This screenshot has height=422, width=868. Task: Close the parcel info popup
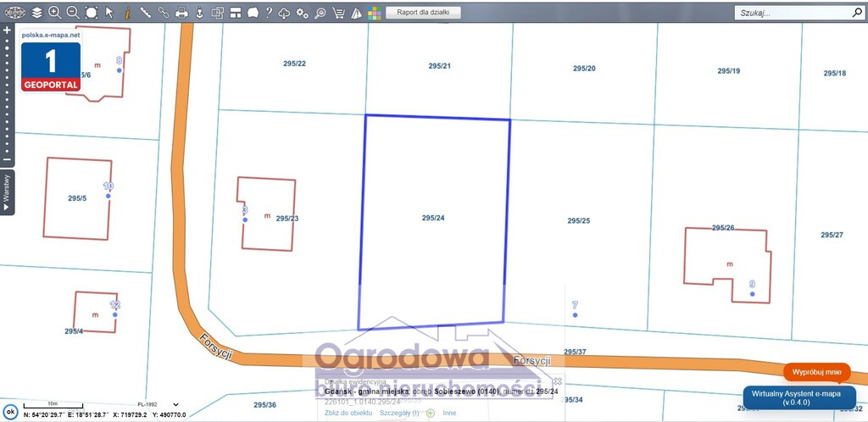click(x=558, y=381)
